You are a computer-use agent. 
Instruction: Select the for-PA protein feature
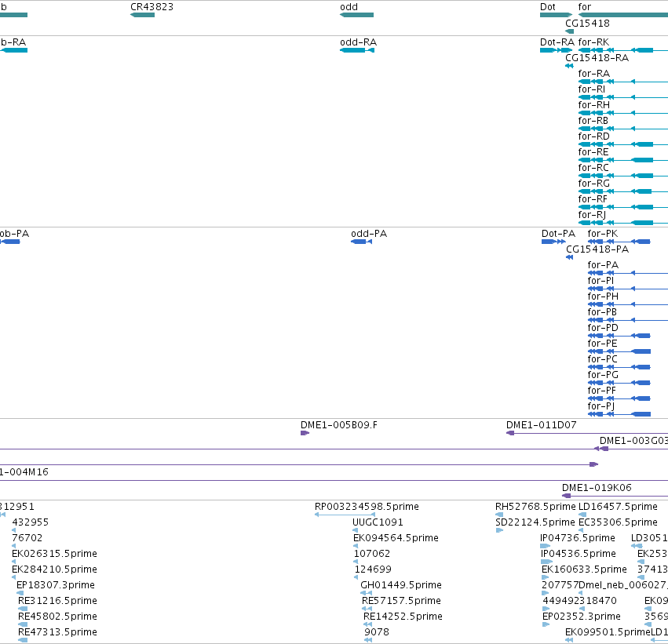tap(627, 273)
